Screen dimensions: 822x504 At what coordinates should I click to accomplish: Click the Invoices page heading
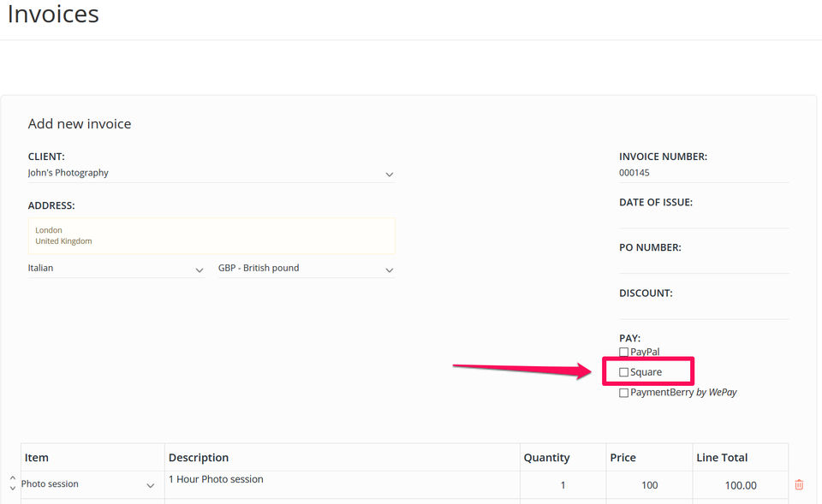(x=53, y=15)
